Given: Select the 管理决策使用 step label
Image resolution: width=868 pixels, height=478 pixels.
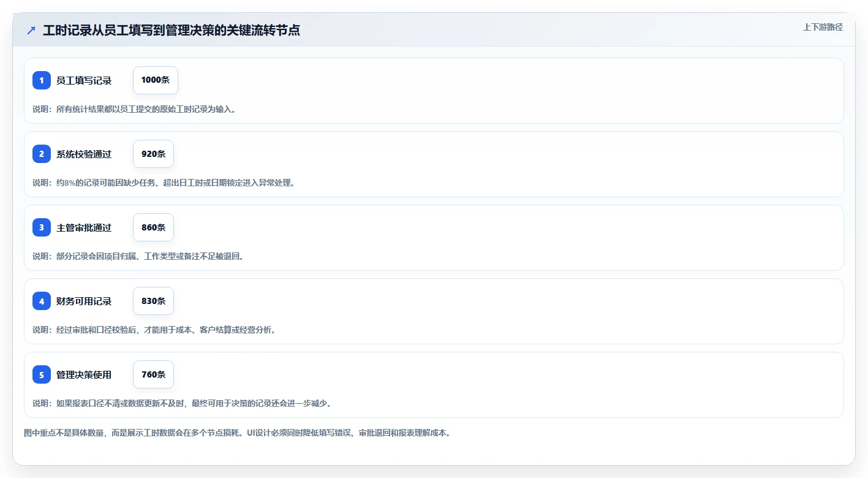Looking at the screenshot, I should 84,374.
